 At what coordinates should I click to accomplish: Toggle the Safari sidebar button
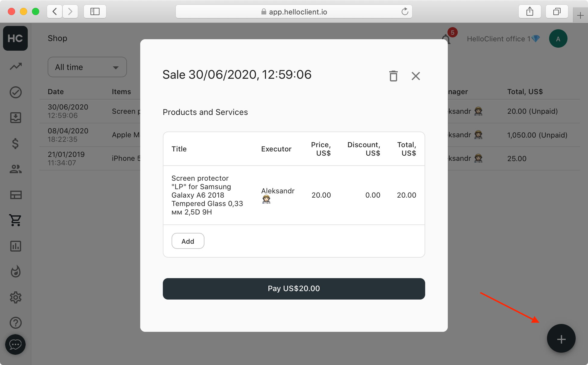click(95, 12)
